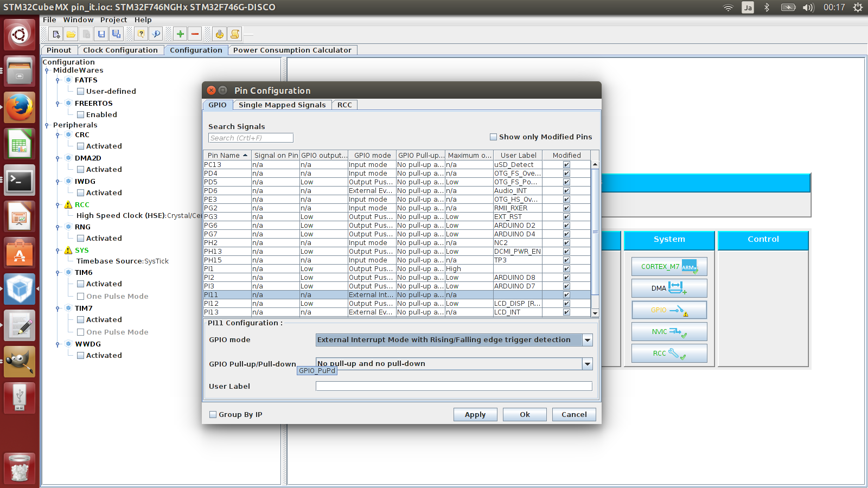Viewport: 868px width, 488px height.
Task: Enable Show only Modified Pins checkbox
Action: pos(493,137)
